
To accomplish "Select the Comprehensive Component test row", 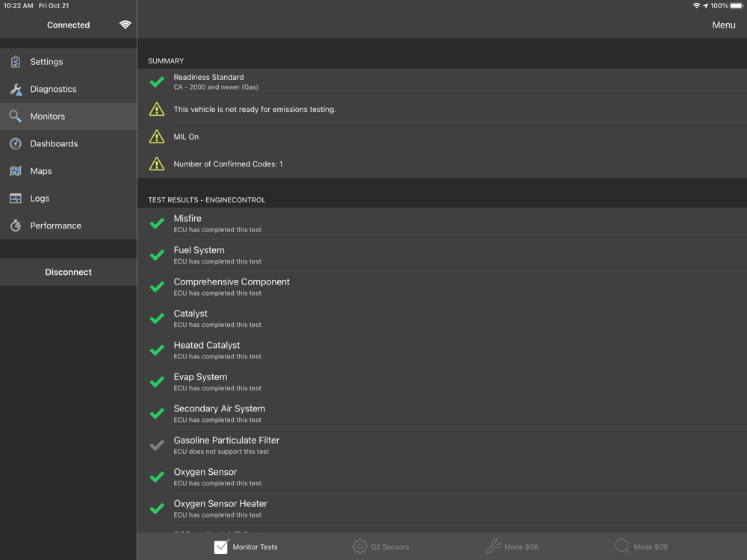I will [x=442, y=287].
